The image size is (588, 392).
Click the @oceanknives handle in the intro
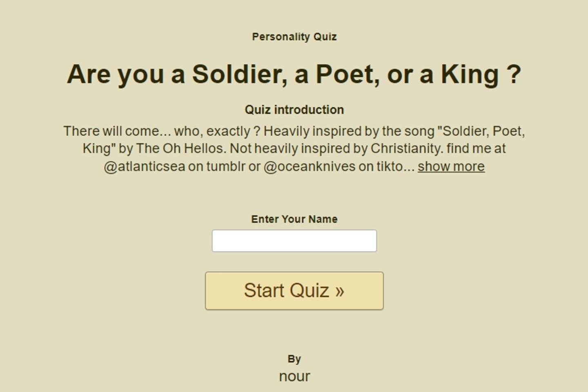pos(309,166)
